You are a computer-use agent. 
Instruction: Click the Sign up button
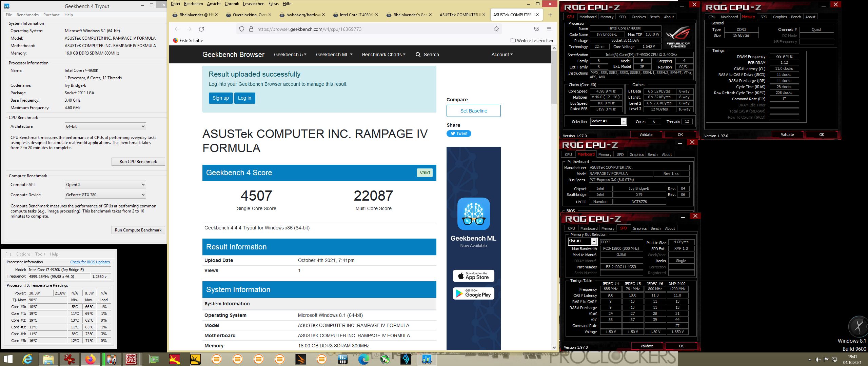point(221,98)
